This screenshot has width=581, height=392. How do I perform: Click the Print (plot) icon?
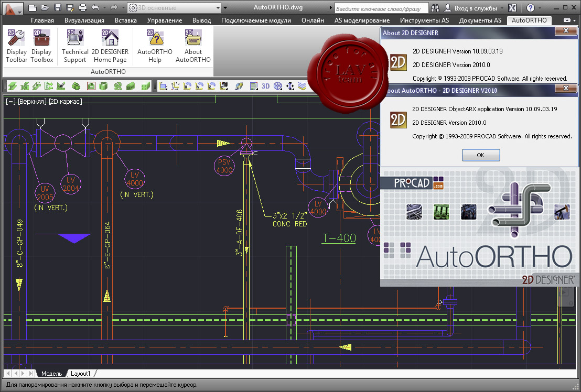coord(83,7)
